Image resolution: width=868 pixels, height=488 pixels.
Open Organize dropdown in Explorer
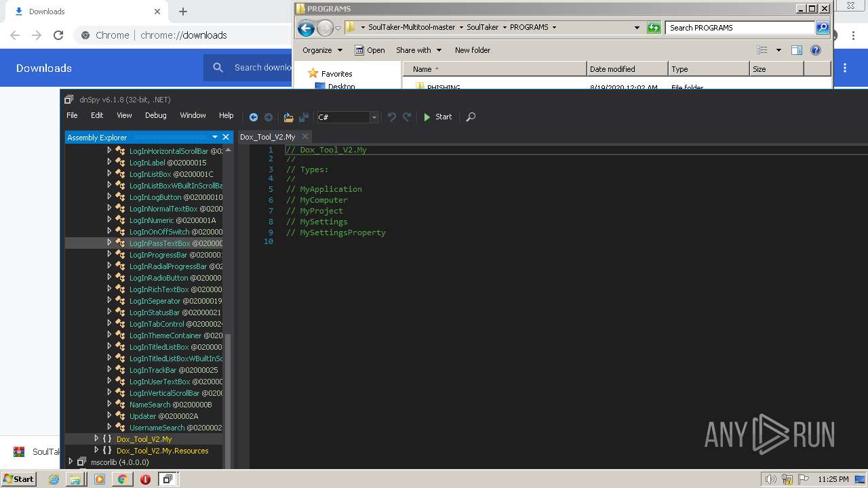[321, 50]
